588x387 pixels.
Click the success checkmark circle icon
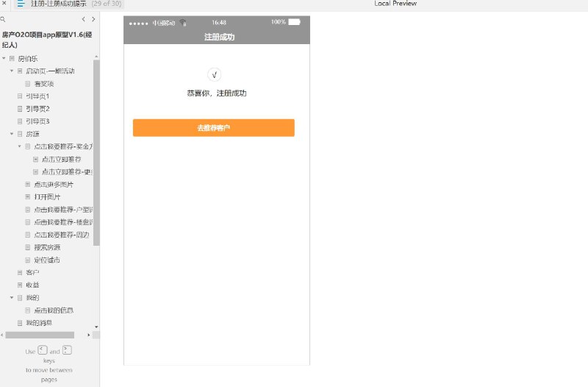pyautogui.click(x=214, y=75)
